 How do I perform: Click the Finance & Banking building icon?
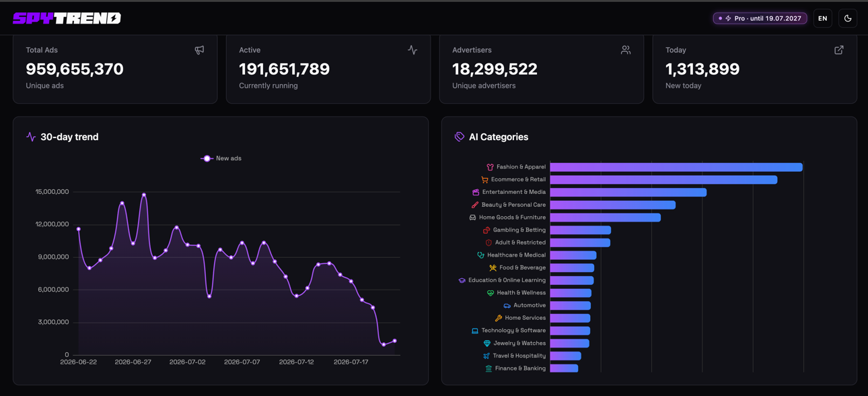489,368
